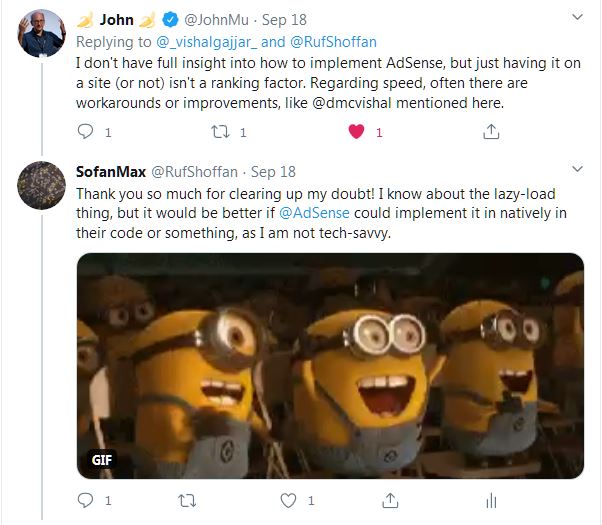Open John's profile picture
Viewport: 602px width, 525px height.
point(41,33)
